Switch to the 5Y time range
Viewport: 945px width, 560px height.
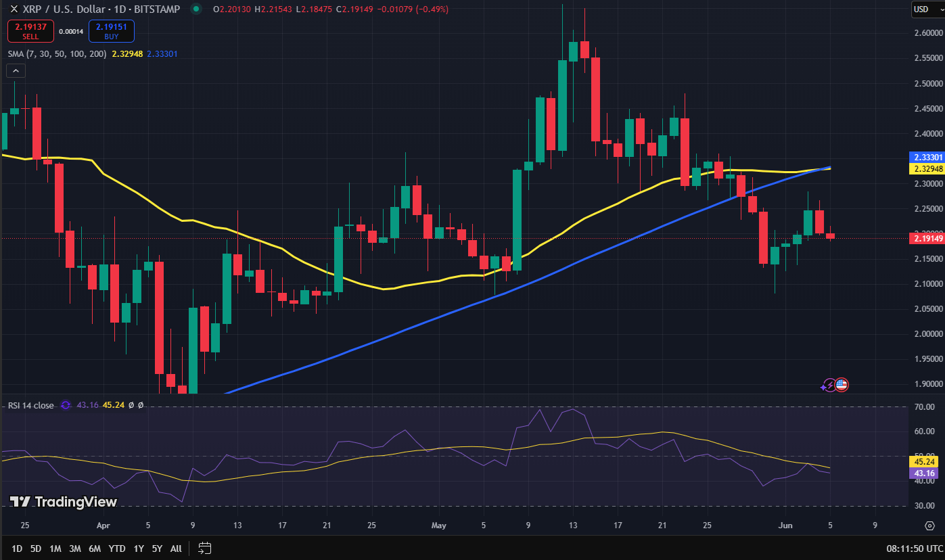tap(157, 549)
